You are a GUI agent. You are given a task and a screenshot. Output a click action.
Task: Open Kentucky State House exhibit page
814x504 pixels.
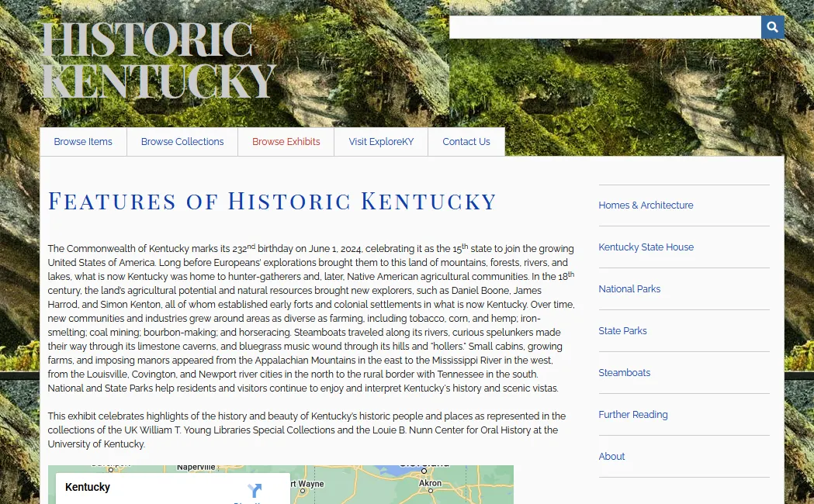click(646, 247)
